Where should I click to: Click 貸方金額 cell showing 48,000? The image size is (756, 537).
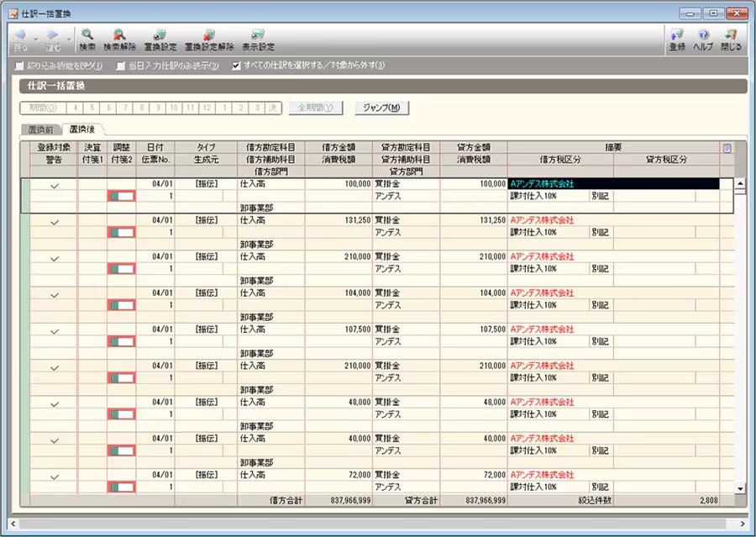474,402
